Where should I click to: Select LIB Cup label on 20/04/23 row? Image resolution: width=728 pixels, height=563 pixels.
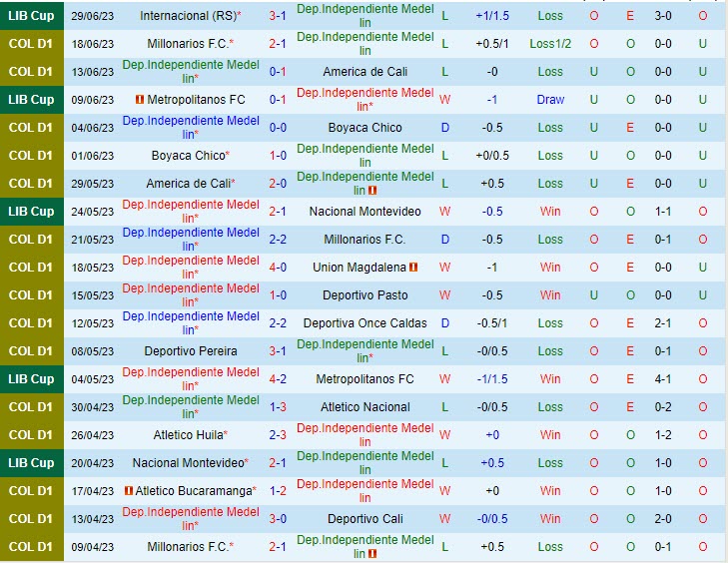(32, 463)
